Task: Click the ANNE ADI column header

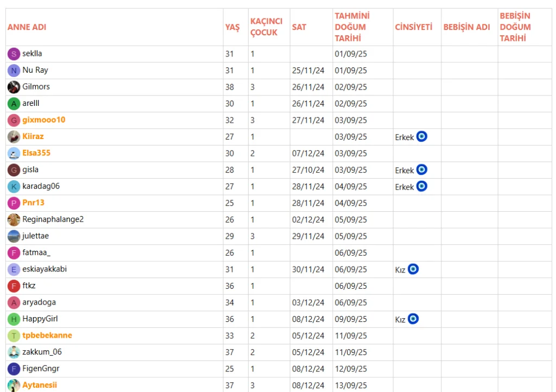Action: click(27, 27)
